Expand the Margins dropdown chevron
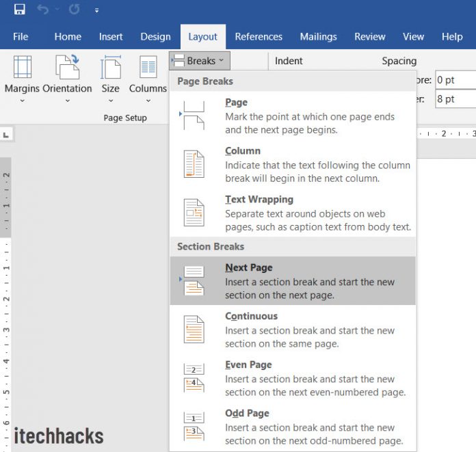 (22, 101)
